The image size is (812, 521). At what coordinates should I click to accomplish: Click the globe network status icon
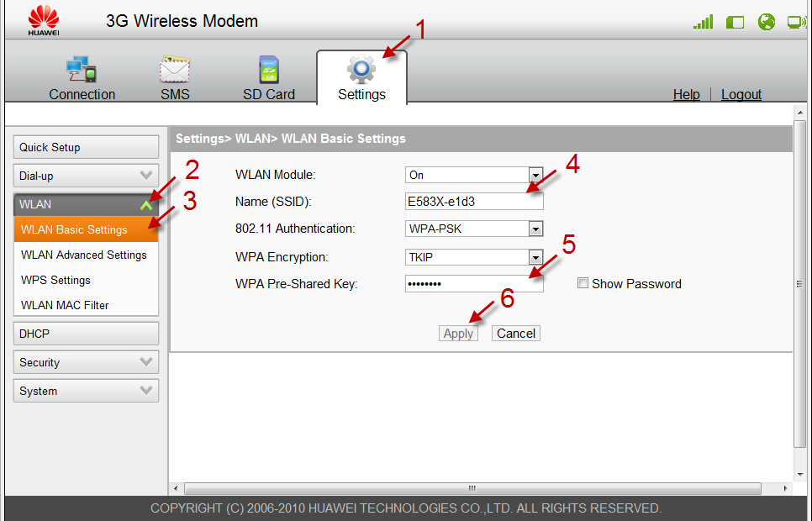767,22
